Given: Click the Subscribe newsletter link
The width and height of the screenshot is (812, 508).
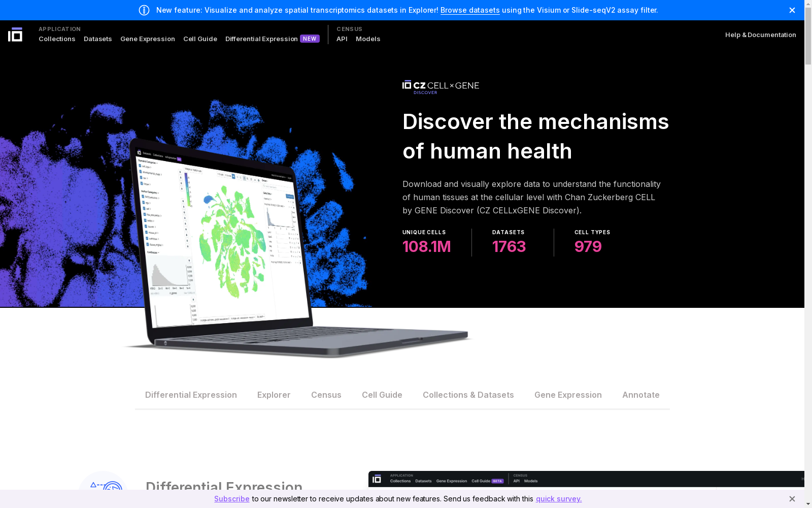Looking at the screenshot, I should click(x=232, y=499).
